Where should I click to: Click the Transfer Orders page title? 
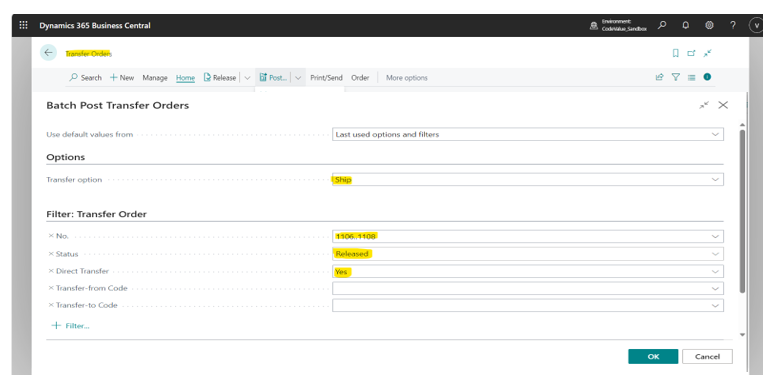pos(89,54)
